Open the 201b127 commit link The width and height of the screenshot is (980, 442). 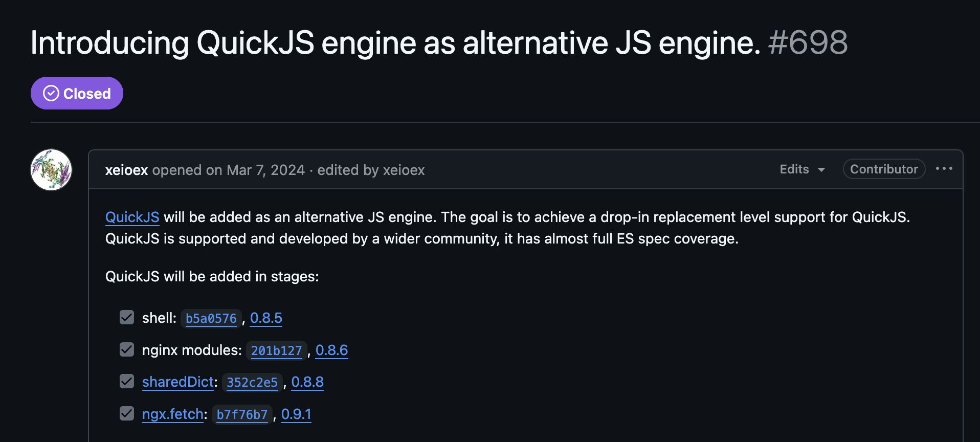(x=276, y=351)
